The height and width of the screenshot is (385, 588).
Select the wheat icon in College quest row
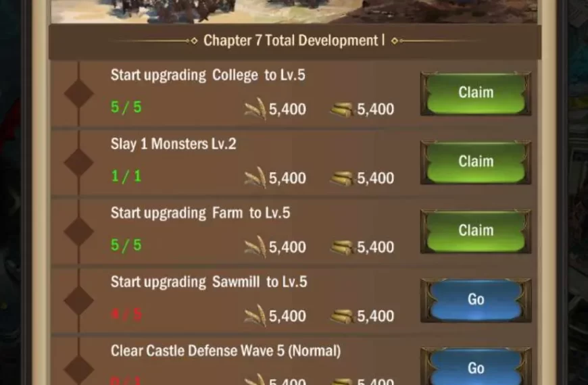(x=255, y=109)
